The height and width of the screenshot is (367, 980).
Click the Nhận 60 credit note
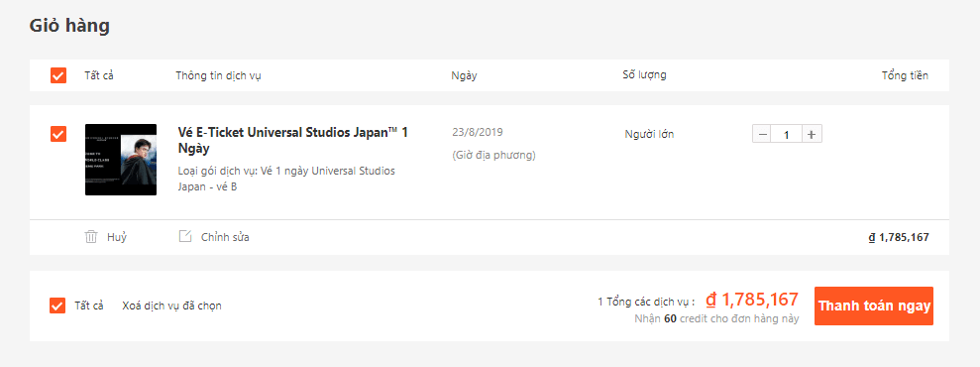point(716,318)
